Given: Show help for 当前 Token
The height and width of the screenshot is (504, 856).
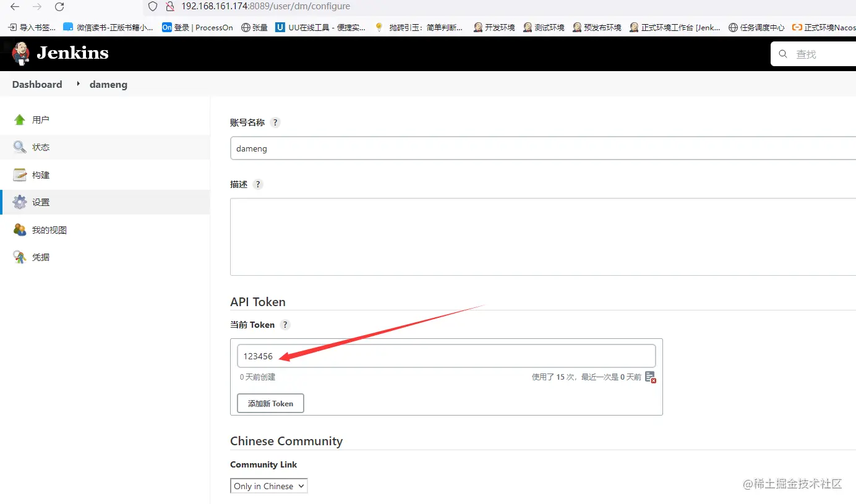Looking at the screenshot, I should (x=285, y=325).
